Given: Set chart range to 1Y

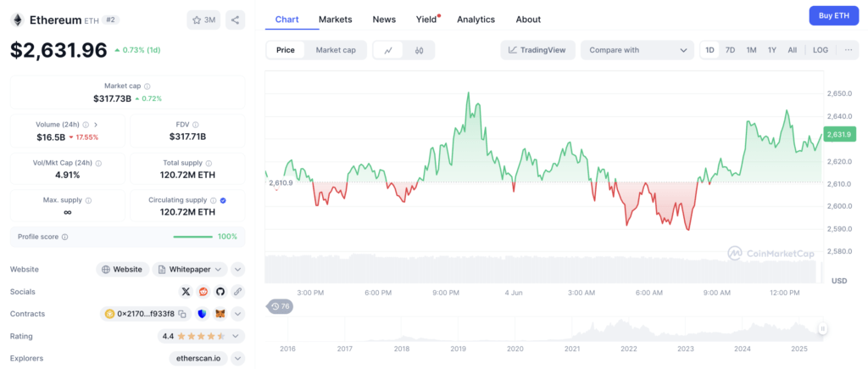Looking at the screenshot, I should click(771, 50).
